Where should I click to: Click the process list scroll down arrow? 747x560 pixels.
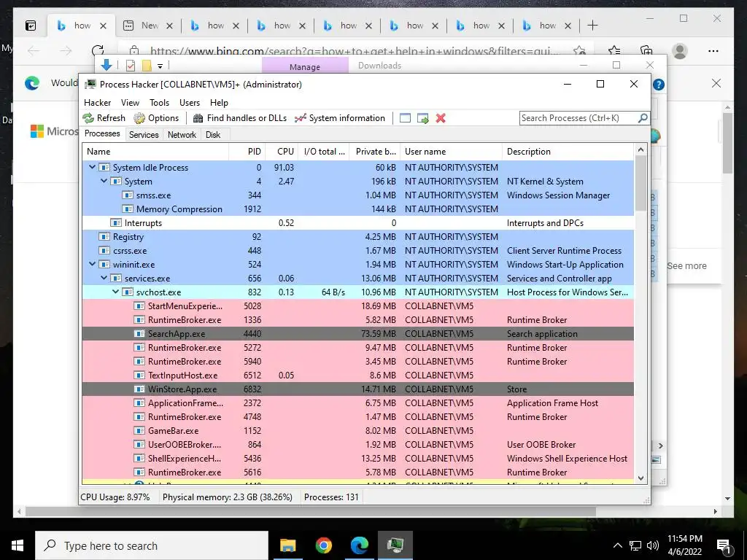pyautogui.click(x=640, y=478)
